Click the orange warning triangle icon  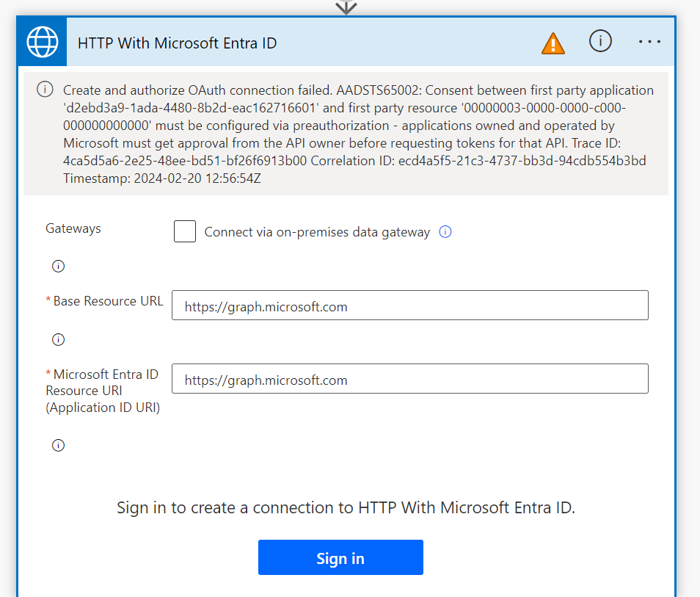coord(553,43)
